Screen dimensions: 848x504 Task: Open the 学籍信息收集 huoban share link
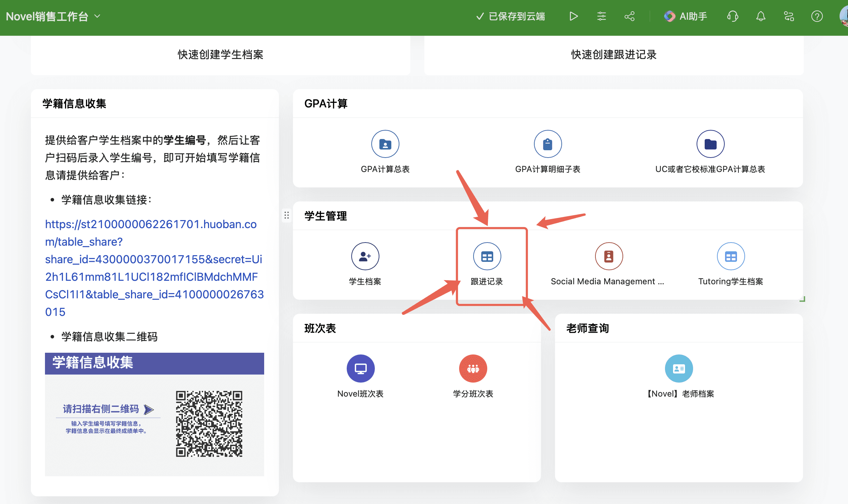click(155, 268)
